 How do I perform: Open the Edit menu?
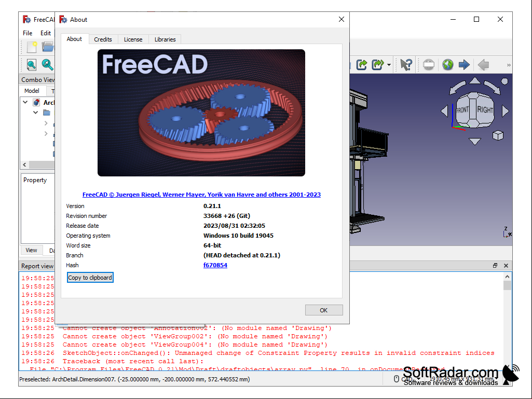[x=46, y=33]
